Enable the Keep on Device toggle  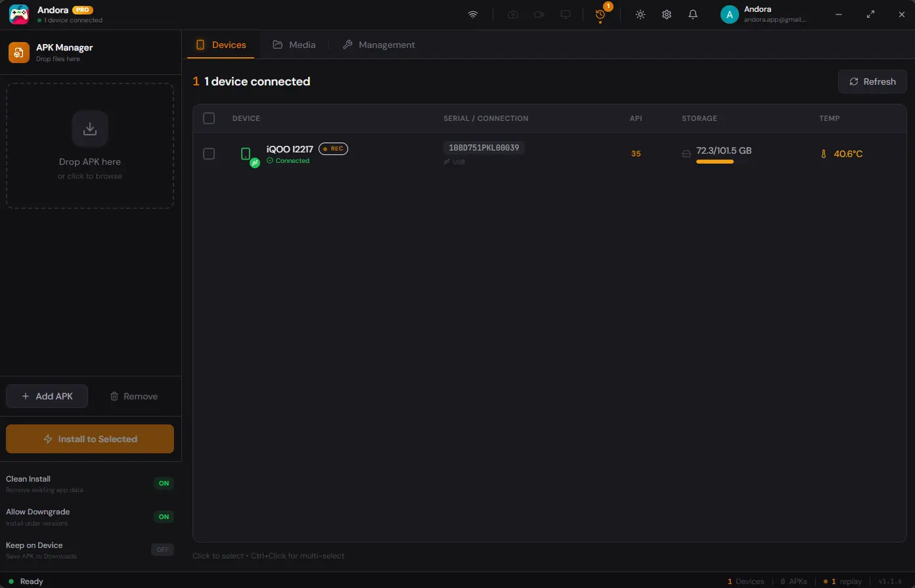tap(163, 550)
